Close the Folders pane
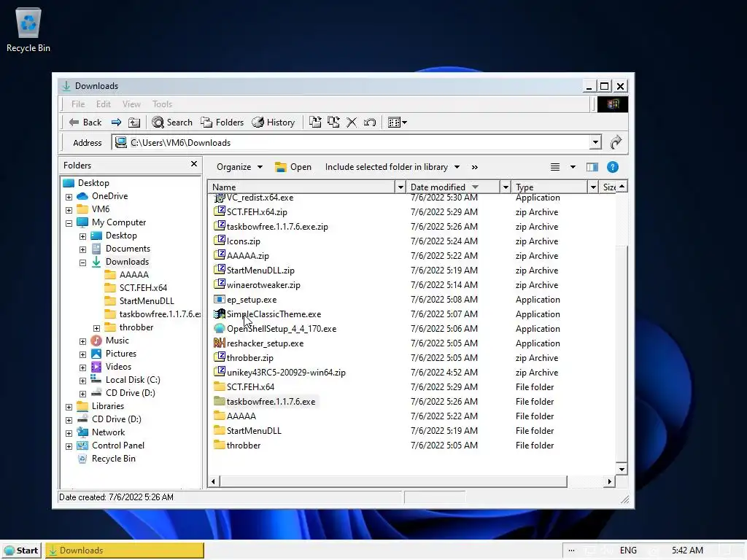 pyautogui.click(x=194, y=164)
